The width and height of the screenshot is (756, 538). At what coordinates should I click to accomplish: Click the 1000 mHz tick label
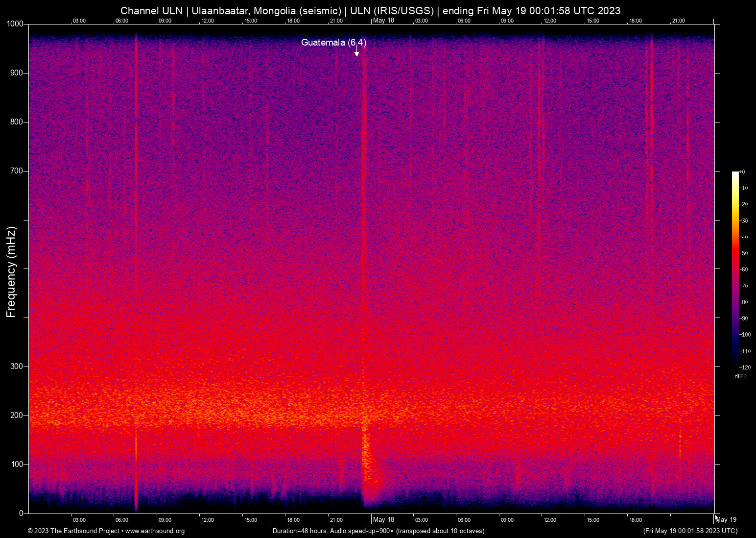pos(14,23)
